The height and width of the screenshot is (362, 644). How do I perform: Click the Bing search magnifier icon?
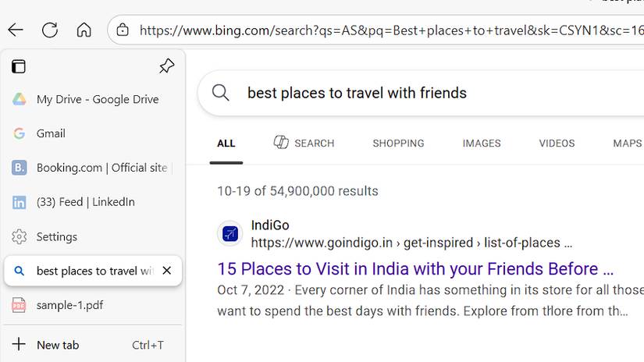(x=221, y=93)
